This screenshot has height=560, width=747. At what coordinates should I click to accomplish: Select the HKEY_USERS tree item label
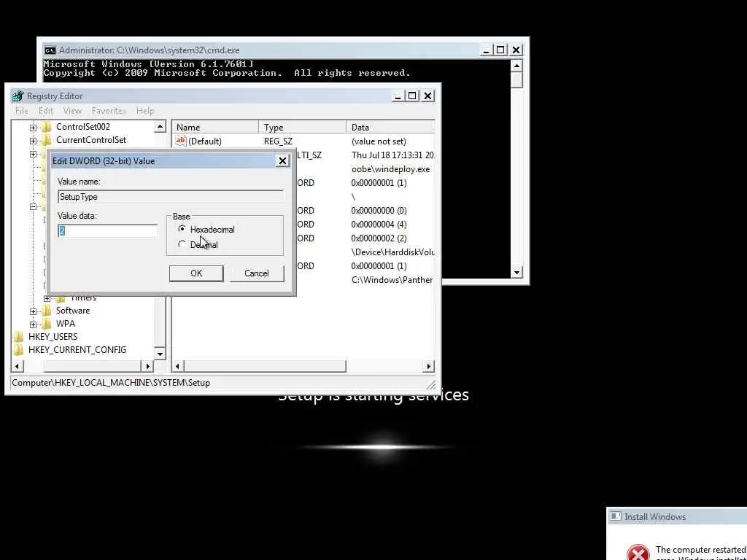coord(53,337)
